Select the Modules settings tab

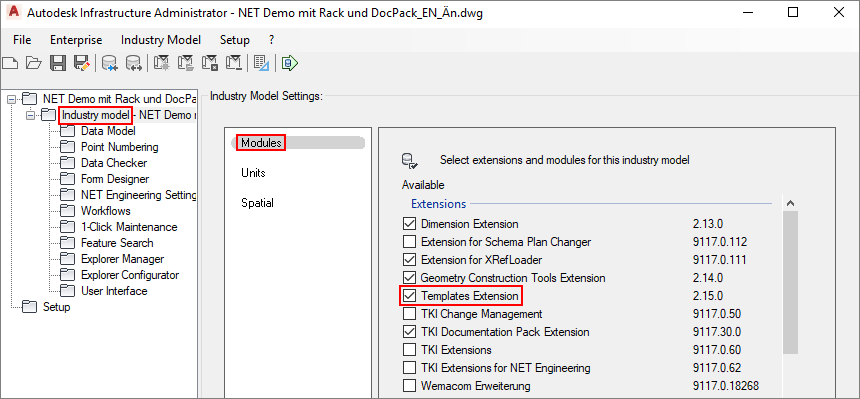(261, 143)
